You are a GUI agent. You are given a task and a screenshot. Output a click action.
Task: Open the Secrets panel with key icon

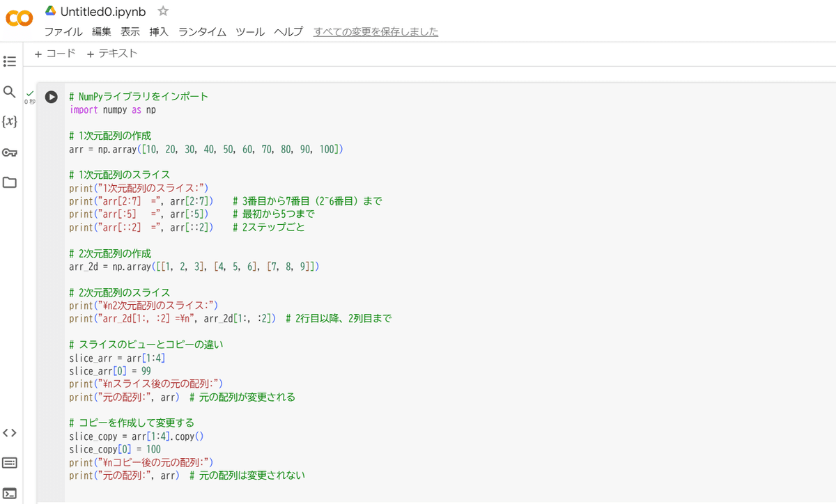pyautogui.click(x=10, y=152)
